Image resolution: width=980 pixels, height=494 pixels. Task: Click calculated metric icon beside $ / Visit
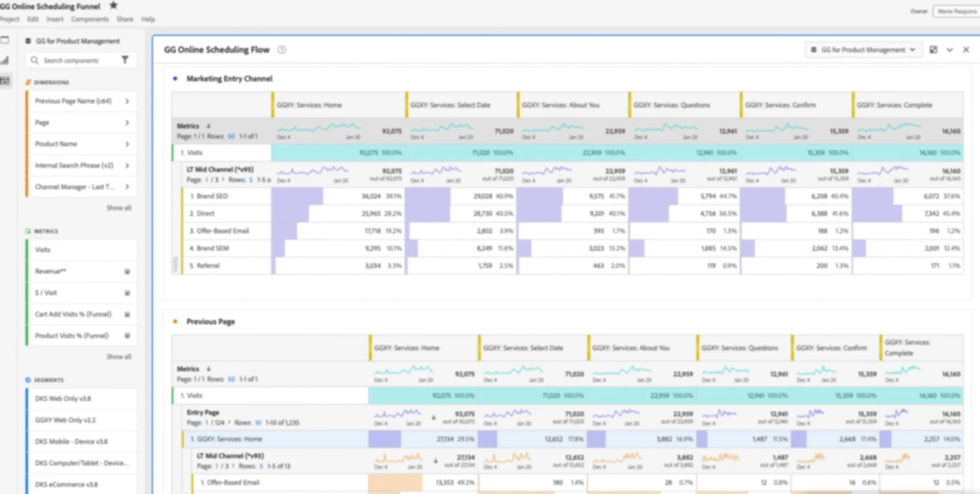[x=127, y=293]
